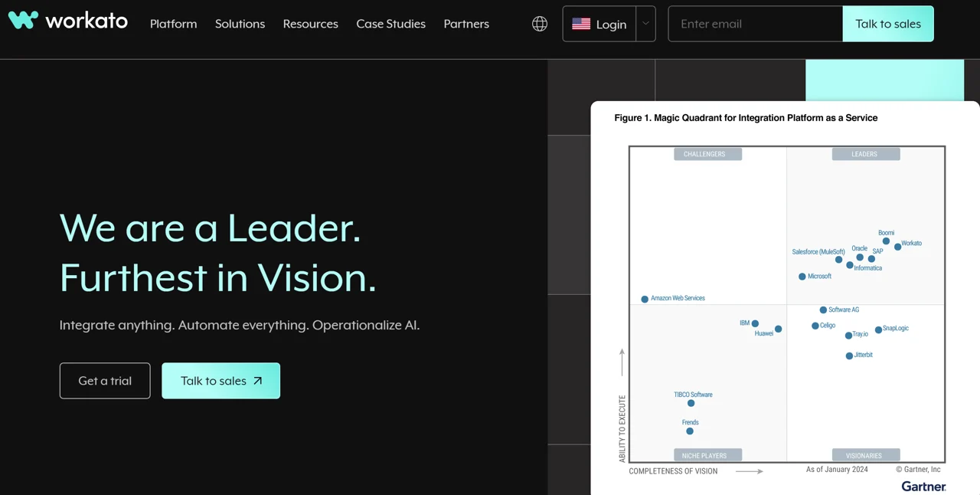Click the "Furthest in Vision." heading
This screenshot has width=980, height=495.
click(218, 277)
